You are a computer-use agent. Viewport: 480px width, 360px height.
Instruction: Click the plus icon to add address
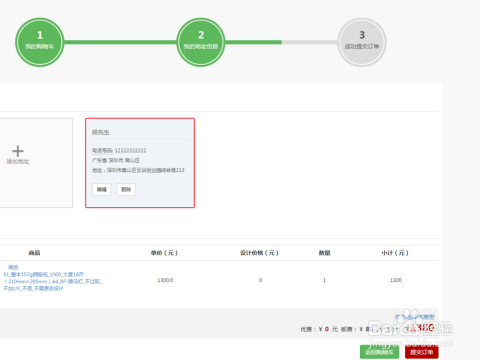[x=18, y=151]
